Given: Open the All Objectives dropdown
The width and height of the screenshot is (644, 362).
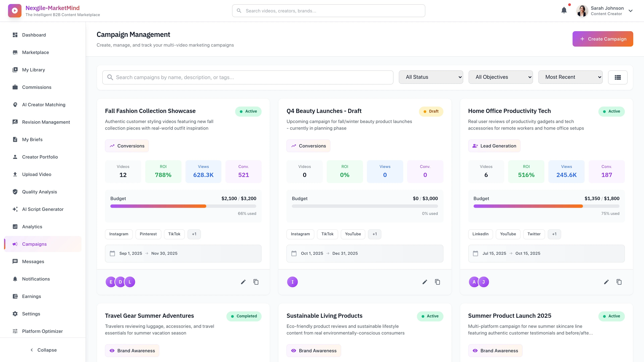Looking at the screenshot, I should [500, 77].
